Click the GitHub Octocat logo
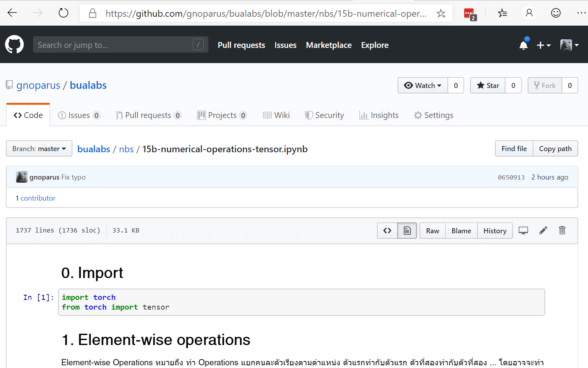588x368 pixels. (14, 45)
